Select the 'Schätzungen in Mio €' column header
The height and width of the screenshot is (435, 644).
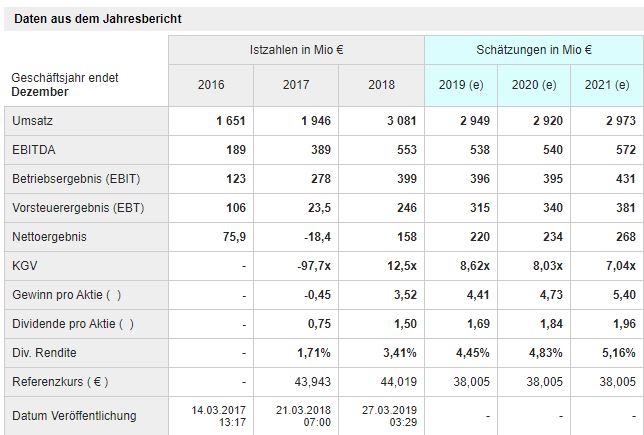pos(532,49)
